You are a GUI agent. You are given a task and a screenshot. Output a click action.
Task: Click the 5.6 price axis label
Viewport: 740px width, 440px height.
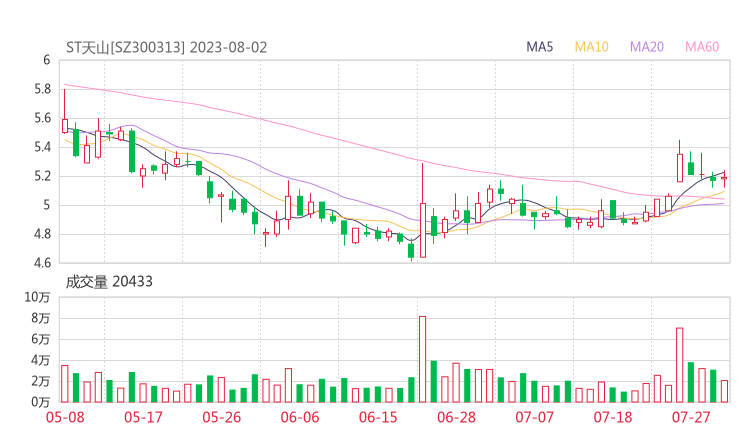[x=42, y=118]
